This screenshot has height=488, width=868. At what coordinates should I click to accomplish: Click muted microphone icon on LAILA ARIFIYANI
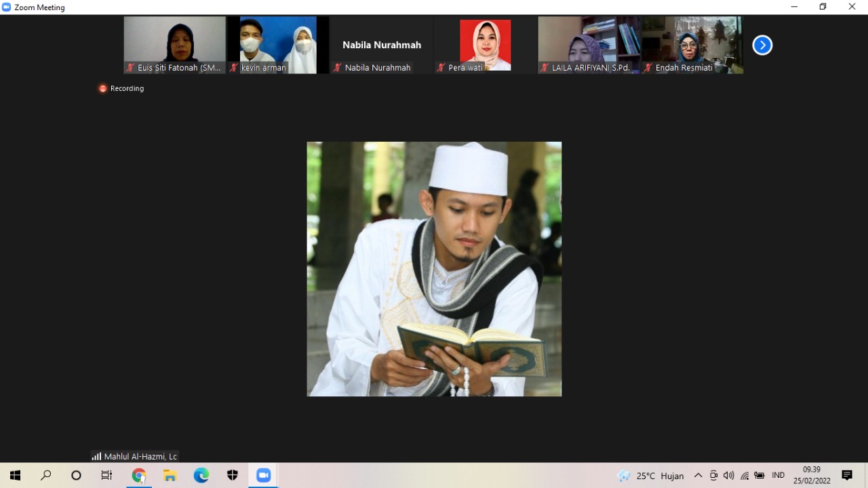coord(545,68)
